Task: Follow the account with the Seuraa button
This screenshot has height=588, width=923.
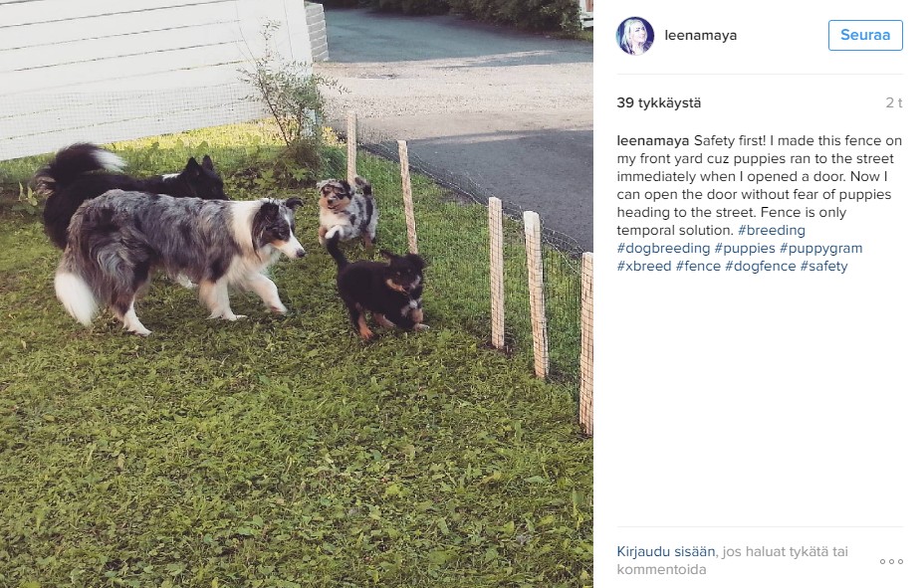Action: 864,35
